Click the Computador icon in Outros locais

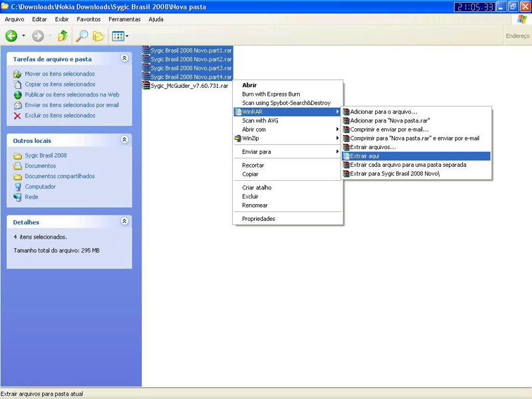point(18,187)
